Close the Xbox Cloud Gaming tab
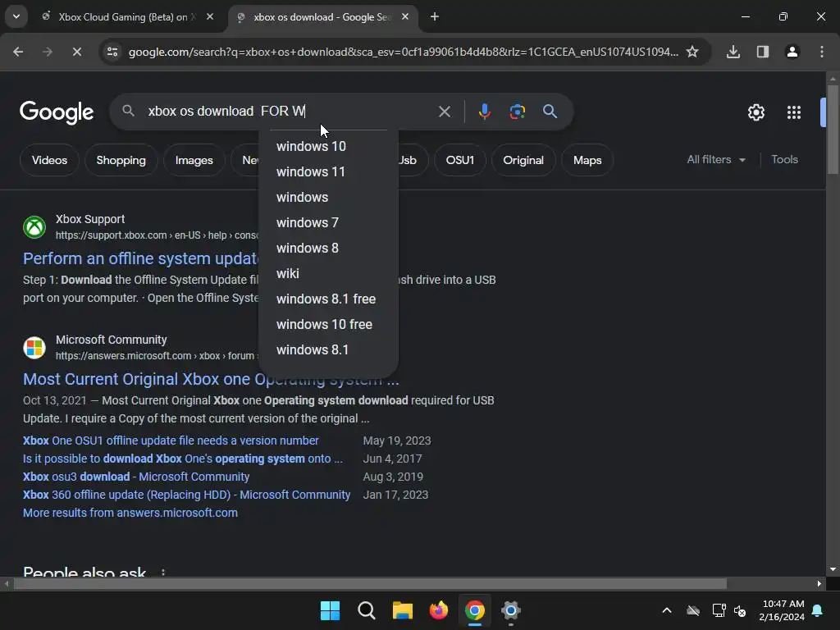840x630 pixels. click(x=210, y=17)
